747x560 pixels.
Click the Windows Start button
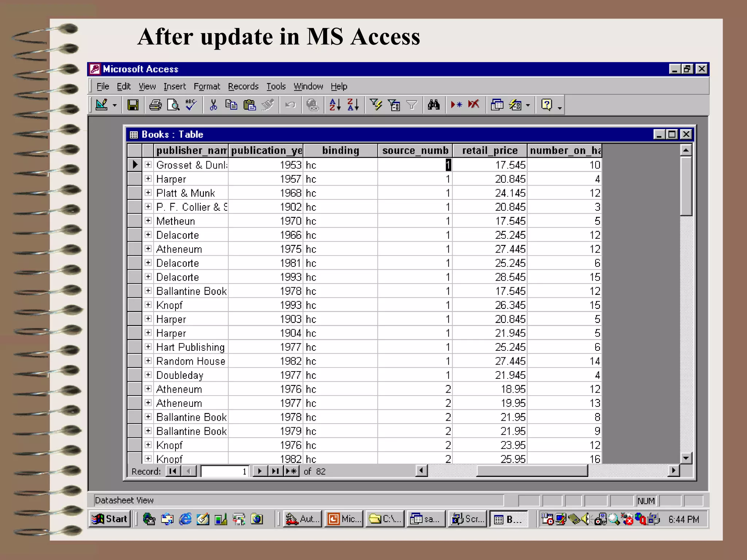tap(110, 519)
